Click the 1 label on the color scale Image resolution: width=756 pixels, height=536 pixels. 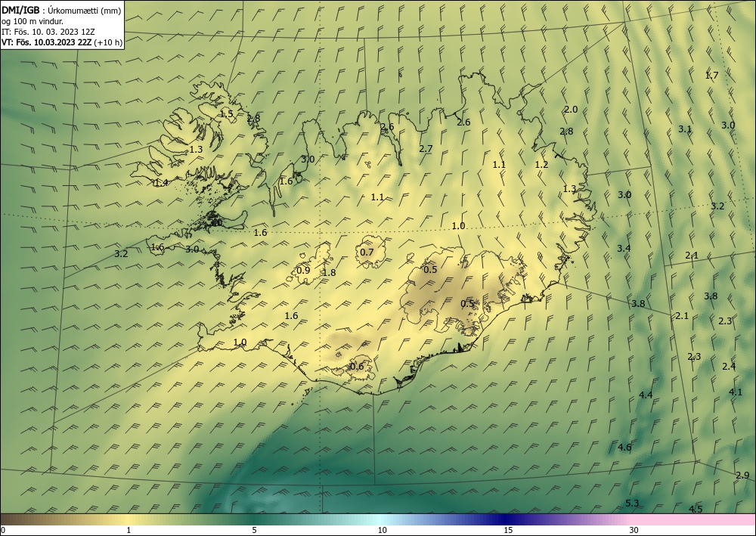(129, 530)
